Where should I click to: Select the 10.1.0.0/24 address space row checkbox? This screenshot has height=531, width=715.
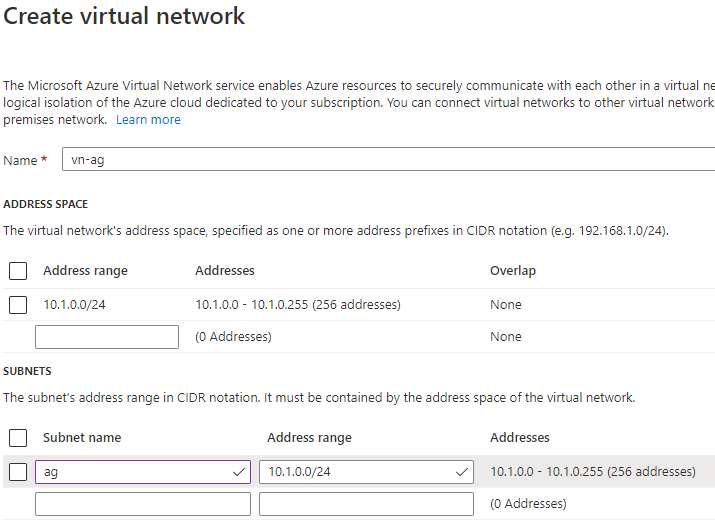pyautogui.click(x=18, y=305)
